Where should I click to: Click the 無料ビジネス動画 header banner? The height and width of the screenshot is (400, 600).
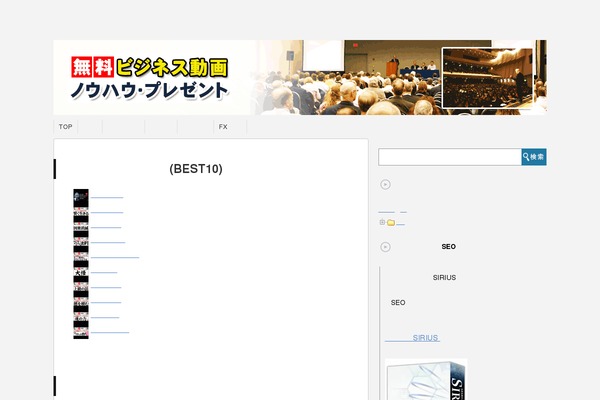pyautogui.click(x=300, y=77)
